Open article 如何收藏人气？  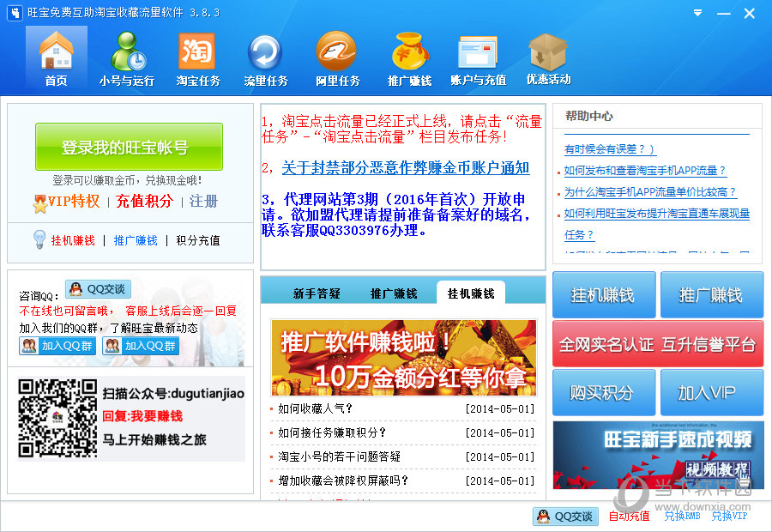(315, 408)
